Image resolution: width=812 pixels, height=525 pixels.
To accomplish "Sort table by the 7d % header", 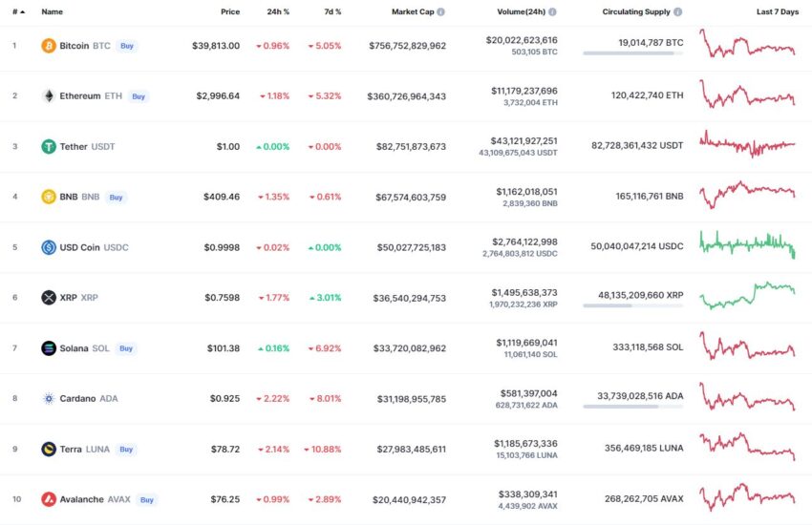I will click(x=332, y=11).
